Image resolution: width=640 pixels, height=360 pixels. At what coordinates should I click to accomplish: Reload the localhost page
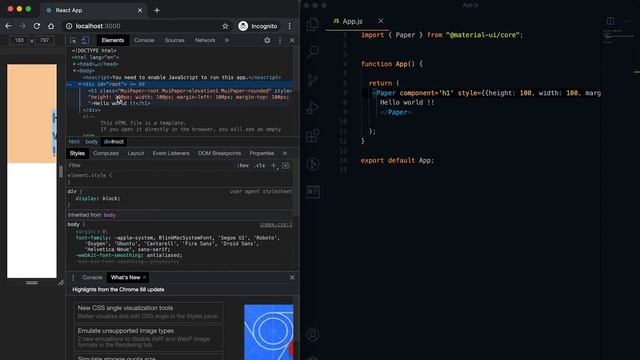(x=37, y=26)
